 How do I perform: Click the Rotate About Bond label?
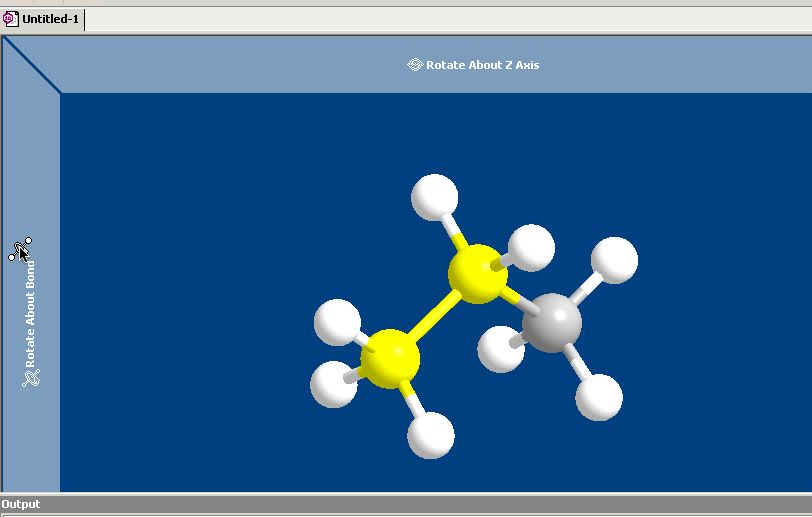pyautogui.click(x=30, y=313)
